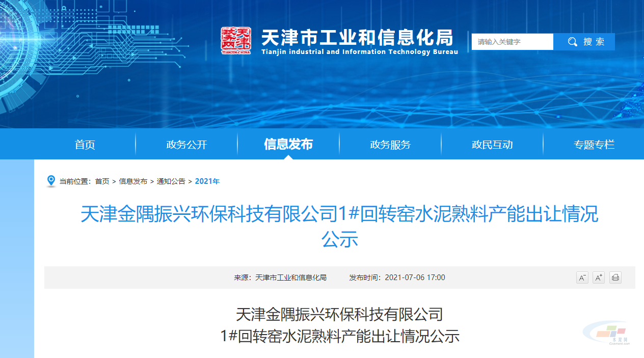644x358 pixels.
Task: Click the Tianjin China red logo
Action: 236,41
